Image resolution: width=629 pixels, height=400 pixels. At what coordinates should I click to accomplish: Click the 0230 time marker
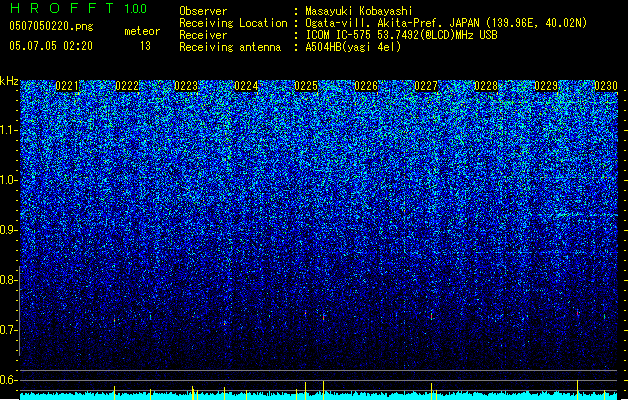click(606, 86)
